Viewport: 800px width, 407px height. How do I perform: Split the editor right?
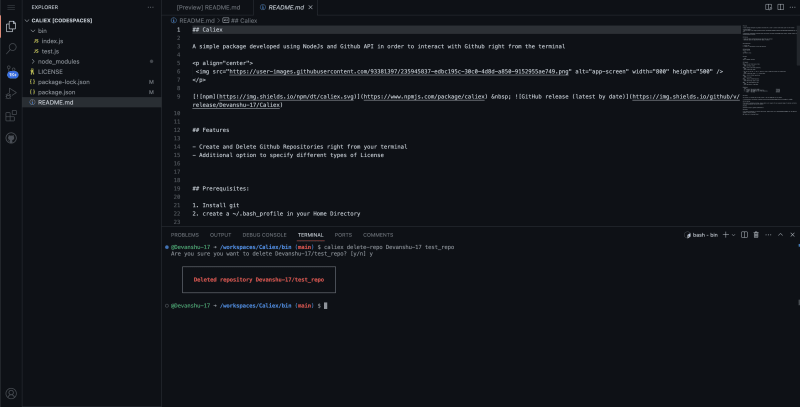pyautogui.click(x=781, y=7)
